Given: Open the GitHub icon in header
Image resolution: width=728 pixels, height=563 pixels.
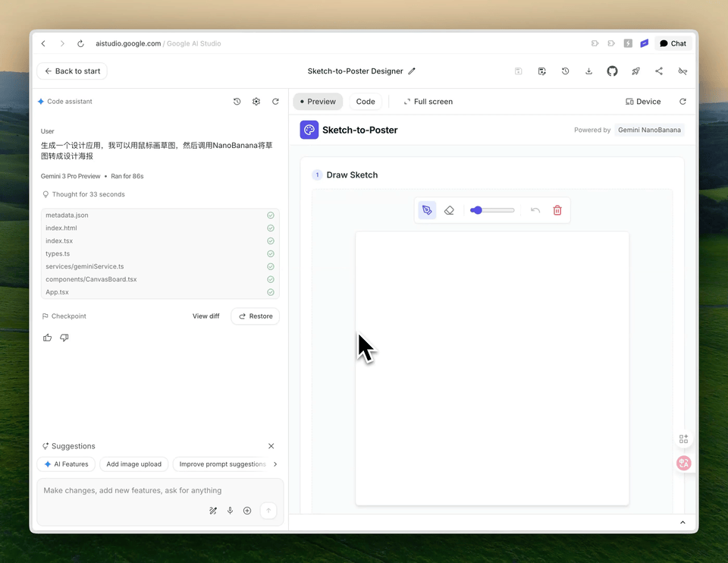Looking at the screenshot, I should [x=612, y=71].
